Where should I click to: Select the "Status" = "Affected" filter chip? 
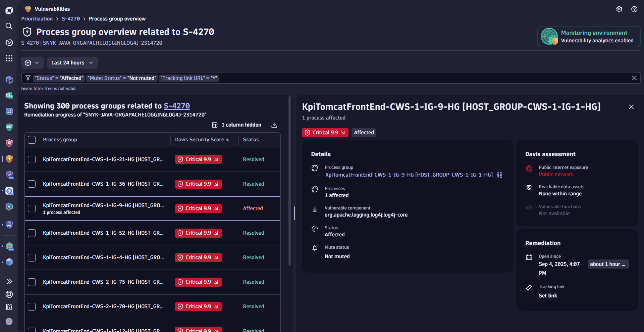click(59, 78)
